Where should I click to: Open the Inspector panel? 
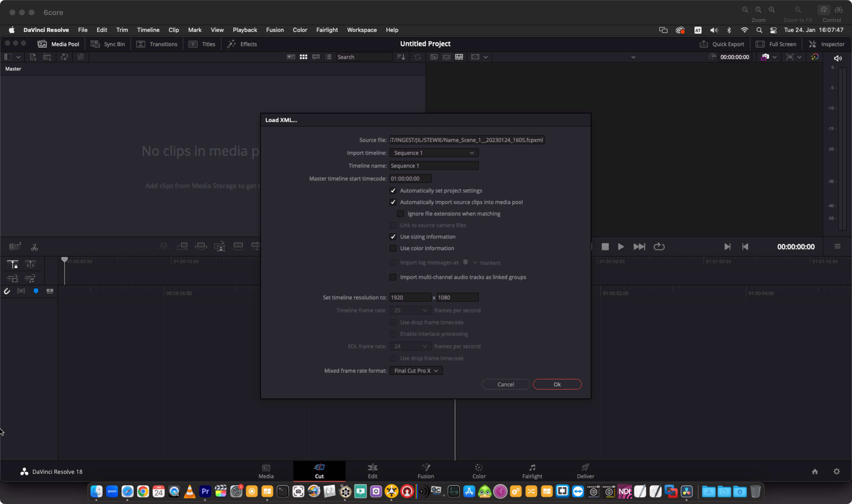click(826, 44)
